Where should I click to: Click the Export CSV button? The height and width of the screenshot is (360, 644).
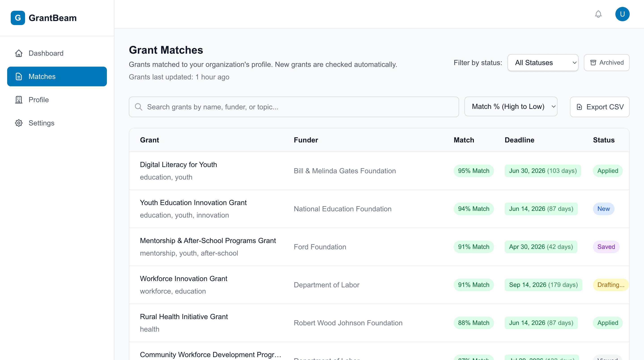[600, 107]
